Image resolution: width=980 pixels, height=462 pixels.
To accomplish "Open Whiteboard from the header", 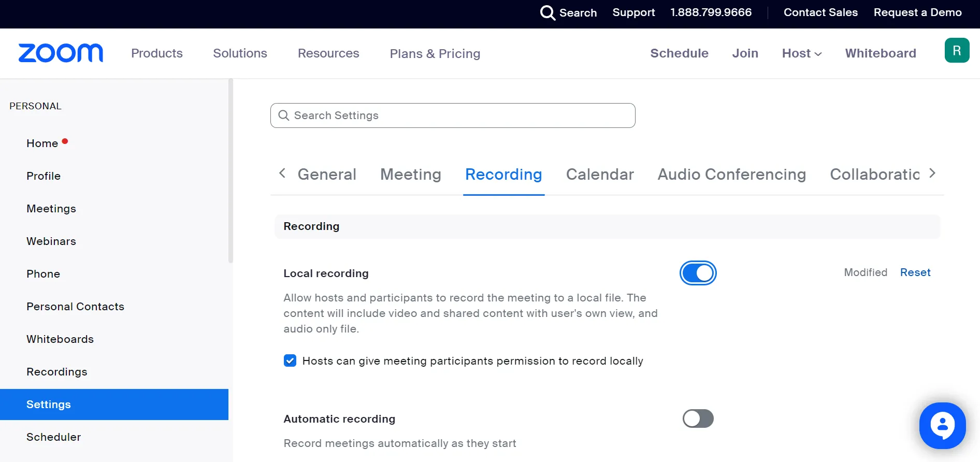I will (x=881, y=53).
